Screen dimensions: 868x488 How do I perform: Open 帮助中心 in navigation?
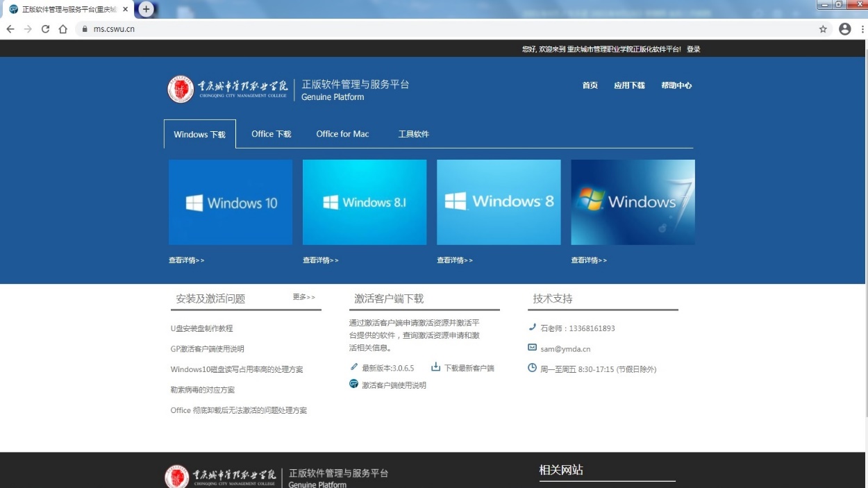pyautogui.click(x=676, y=85)
